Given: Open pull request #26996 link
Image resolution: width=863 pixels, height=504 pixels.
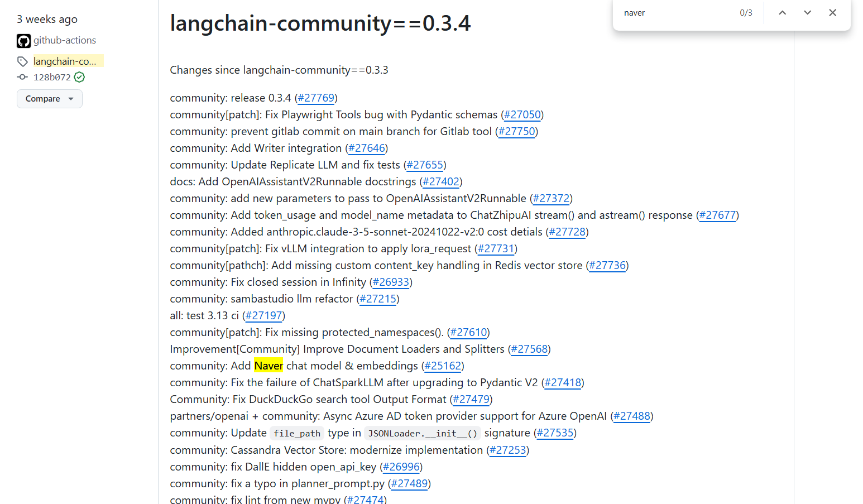Looking at the screenshot, I should click(401, 467).
